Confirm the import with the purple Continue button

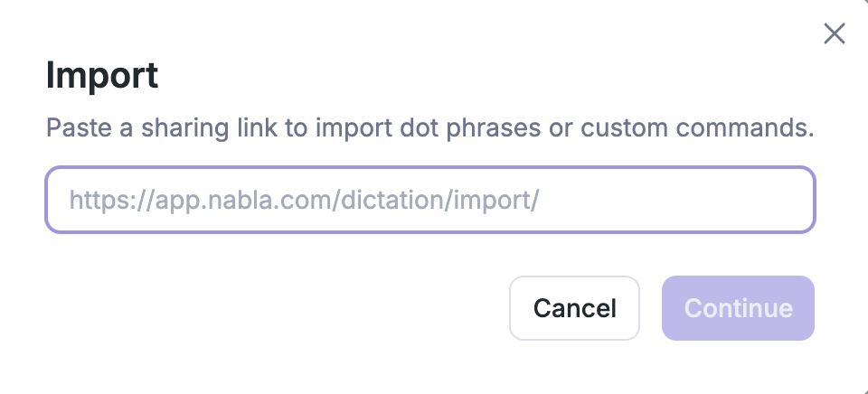click(738, 308)
